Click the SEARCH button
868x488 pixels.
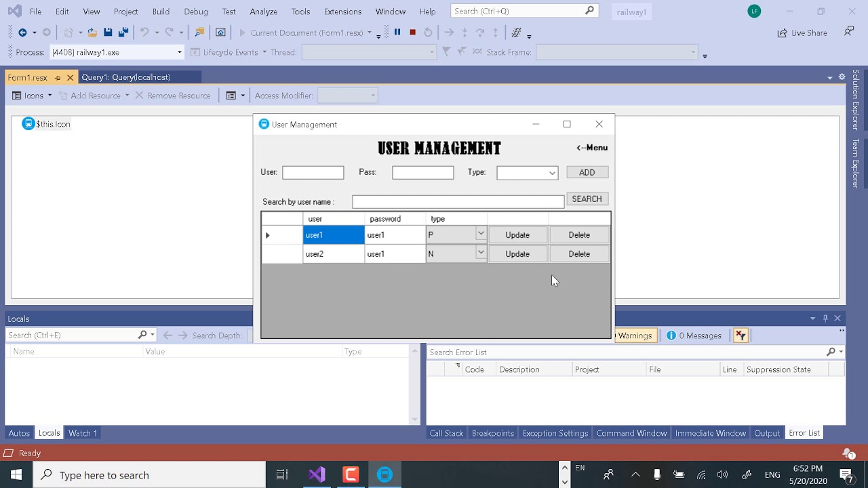click(x=587, y=199)
